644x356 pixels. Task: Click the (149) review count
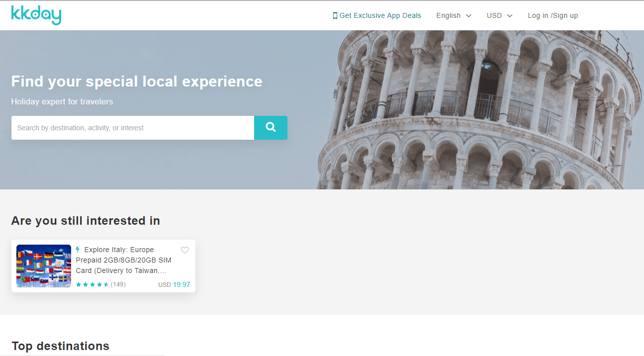pyautogui.click(x=118, y=284)
